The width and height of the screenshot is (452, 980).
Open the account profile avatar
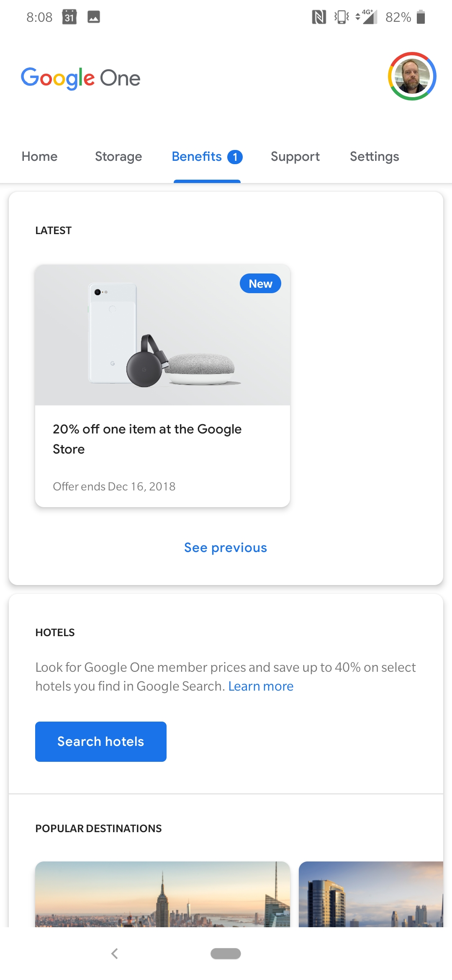(x=412, y=76)
